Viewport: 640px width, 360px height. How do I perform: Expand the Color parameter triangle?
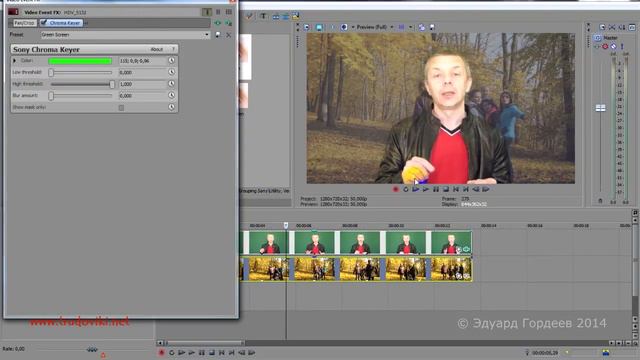[15, 61]
